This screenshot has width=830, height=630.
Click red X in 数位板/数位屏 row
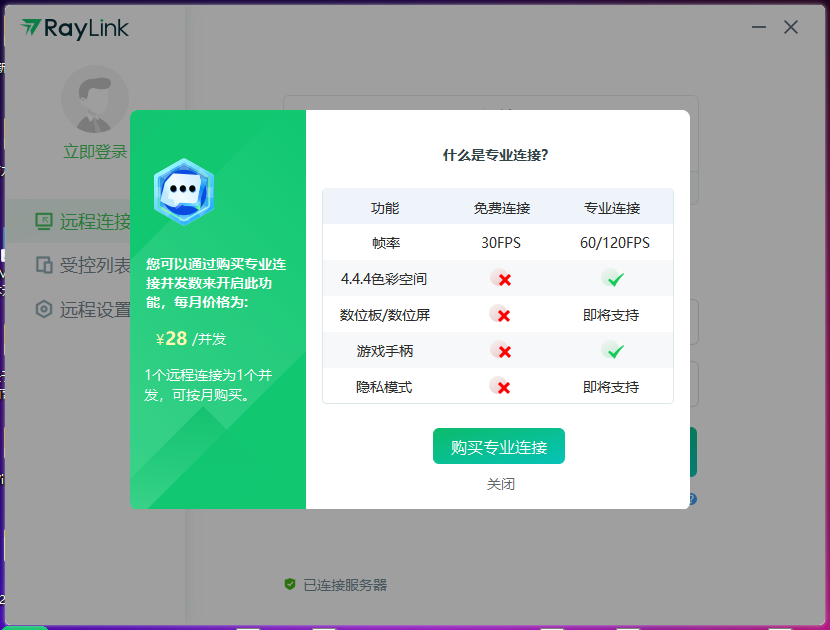click(x=503, y=315)
